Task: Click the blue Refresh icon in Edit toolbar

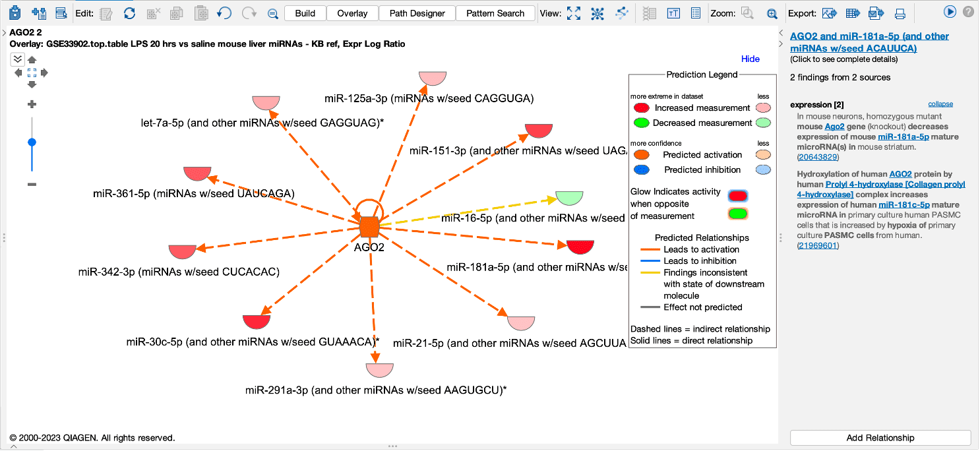Action: 130,13
